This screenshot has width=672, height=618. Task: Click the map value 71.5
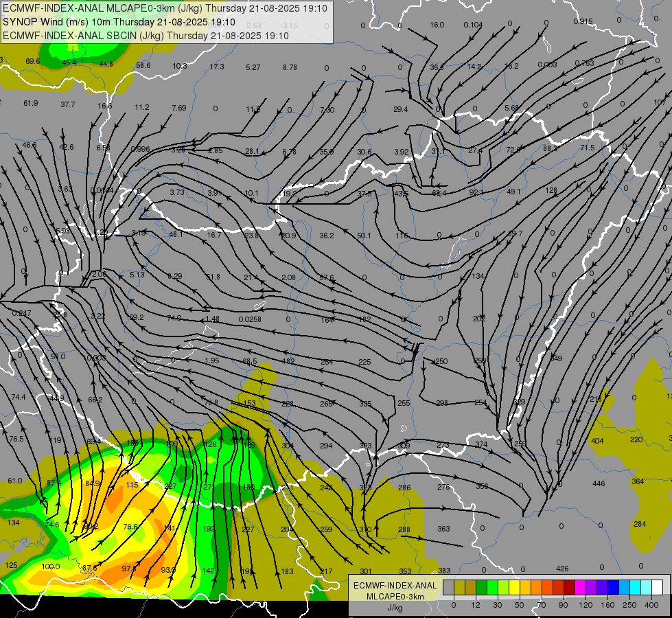pyautogui.click(x=588, y=148)
